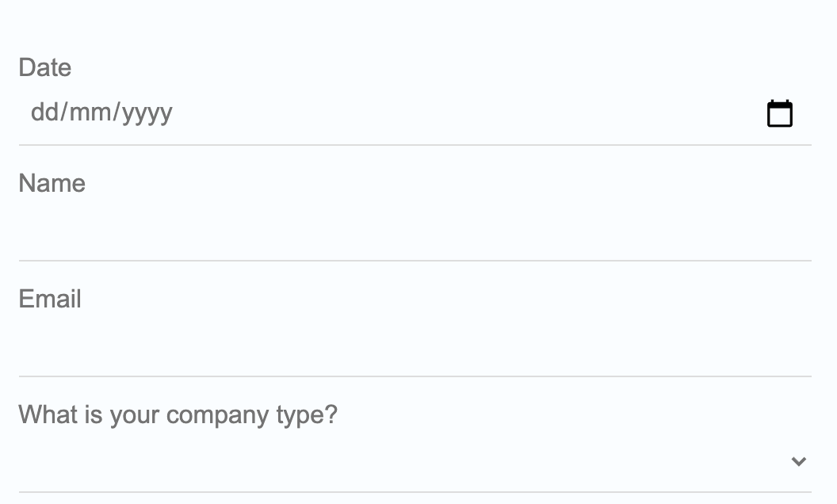Focus the Email text field
This screenshot has height=504, width=837.
[x=396, y=346]
